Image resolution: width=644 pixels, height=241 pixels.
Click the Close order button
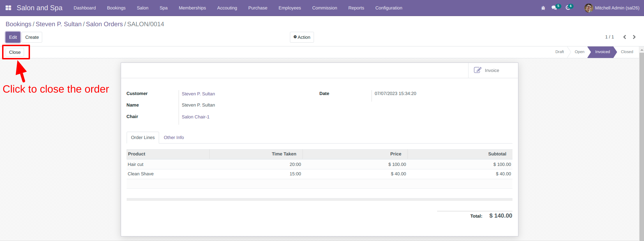coord(15,52)
